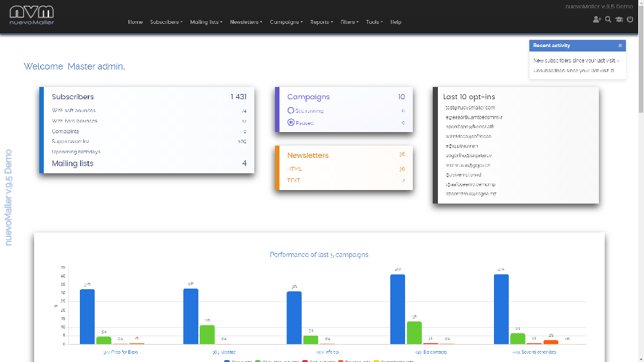Image resolution: width=644 pixels, height=362 pixels.
Task: Open the Suppression list link
Action: 70,141
